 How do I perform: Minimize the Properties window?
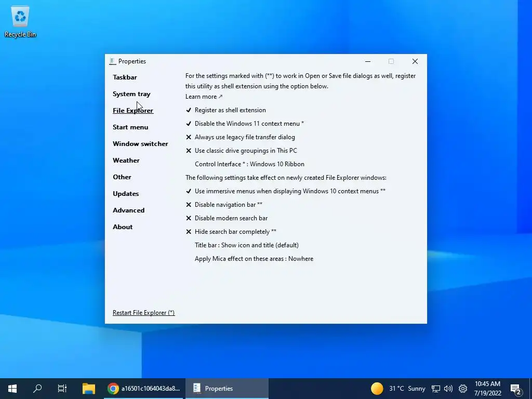[x=368, y=61]
